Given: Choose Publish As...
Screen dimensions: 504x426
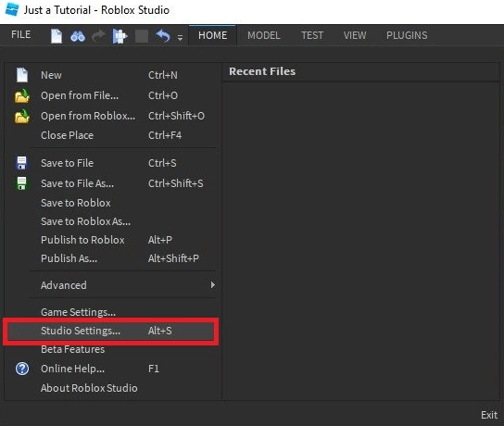Looking at the screenshot, I should [x=111, y=258].
